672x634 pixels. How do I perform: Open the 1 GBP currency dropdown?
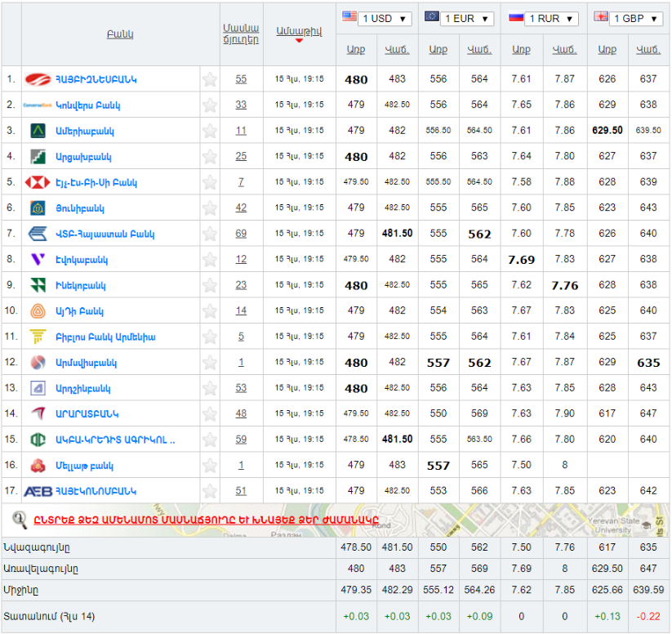(x=635, y=19)
